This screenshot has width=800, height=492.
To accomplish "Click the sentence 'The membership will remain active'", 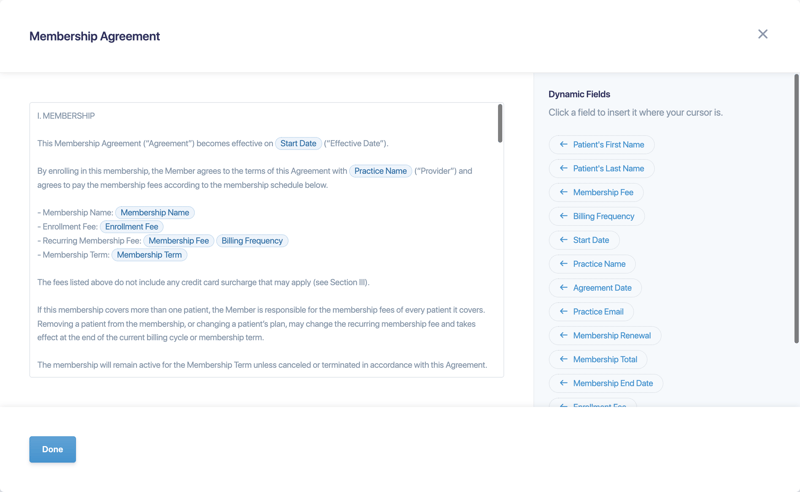I will coord(262,365).
